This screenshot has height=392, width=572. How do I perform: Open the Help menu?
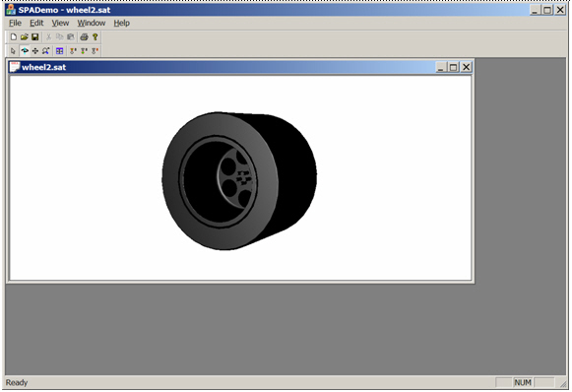click(121, 23)
